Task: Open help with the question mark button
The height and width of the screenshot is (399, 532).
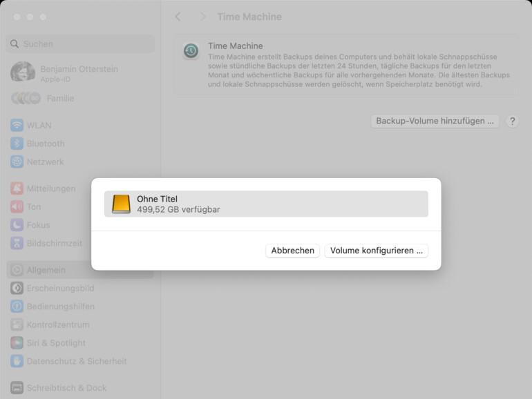Action: (513, 121)
